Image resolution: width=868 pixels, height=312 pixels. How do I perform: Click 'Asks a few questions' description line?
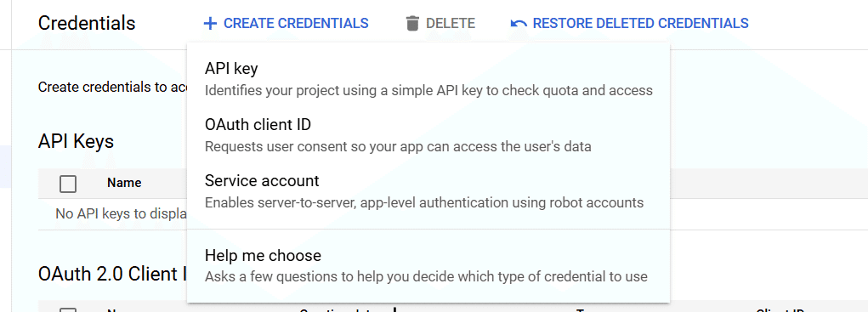pyautogui.click(x=426, y=276)
